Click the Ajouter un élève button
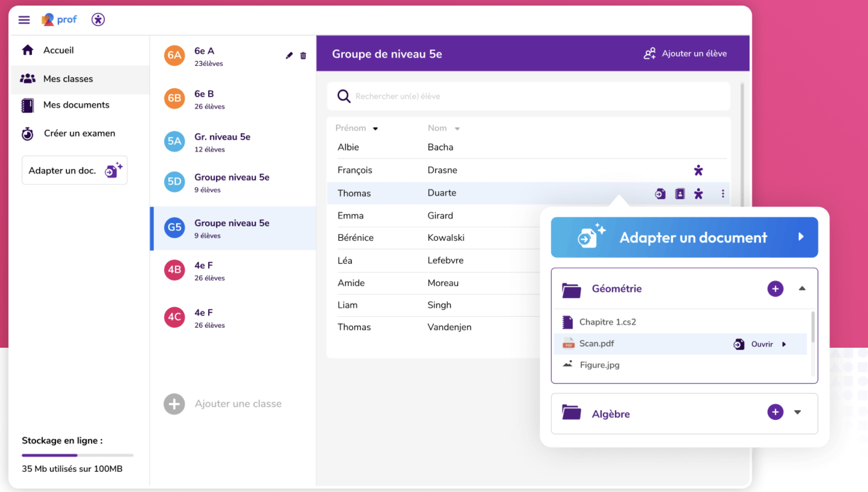The image size is (868, 492). pos(685,54)
